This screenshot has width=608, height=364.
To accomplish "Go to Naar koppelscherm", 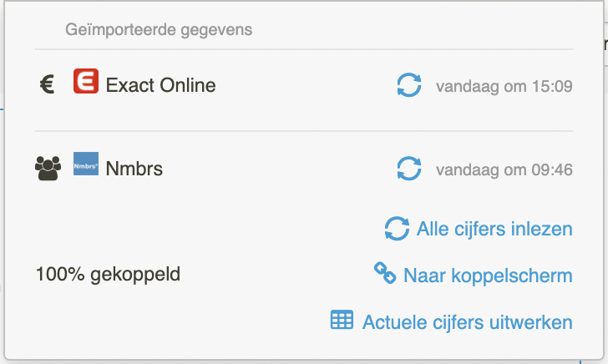I will point(488,276).
